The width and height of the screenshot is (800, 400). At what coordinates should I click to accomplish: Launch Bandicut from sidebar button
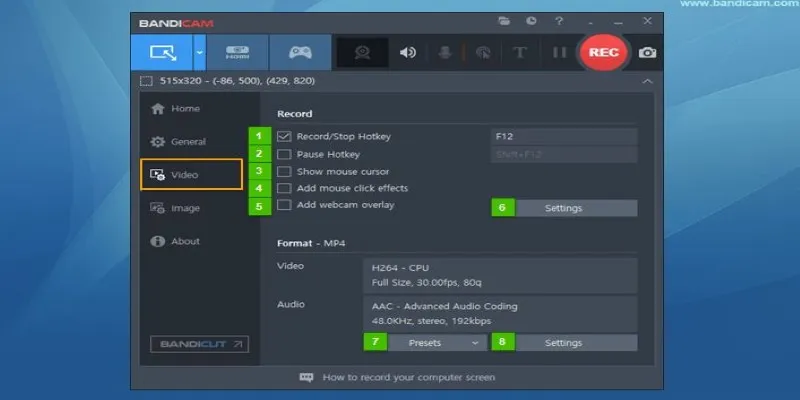(x=199, y=344)
